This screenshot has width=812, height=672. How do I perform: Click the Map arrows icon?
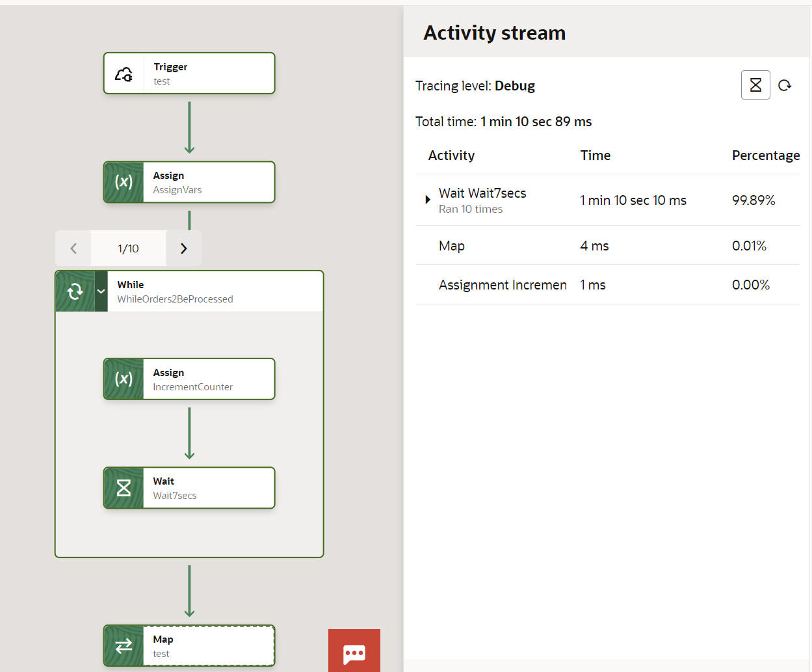[124, 646]
